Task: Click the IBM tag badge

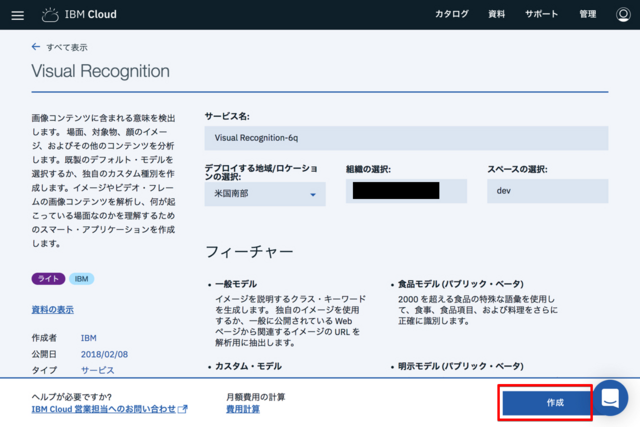Action: 82,279
